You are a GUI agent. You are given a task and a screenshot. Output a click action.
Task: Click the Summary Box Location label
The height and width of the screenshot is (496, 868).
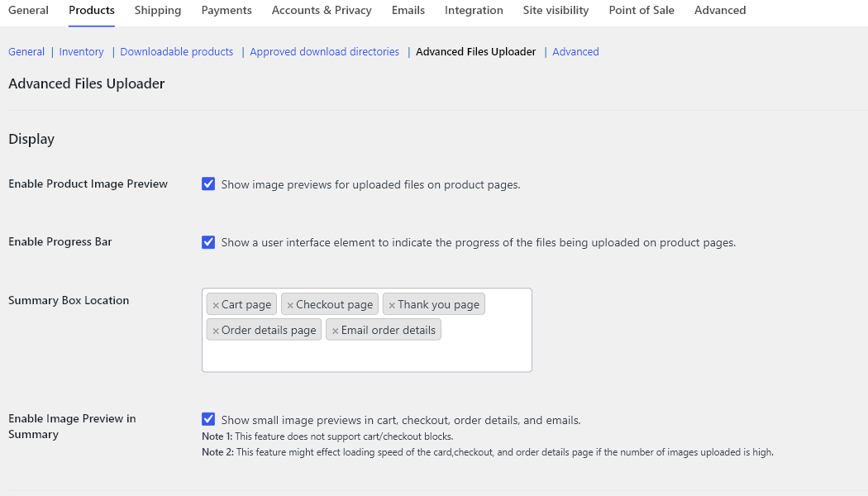pyautogui.click(x=69, y=300)
